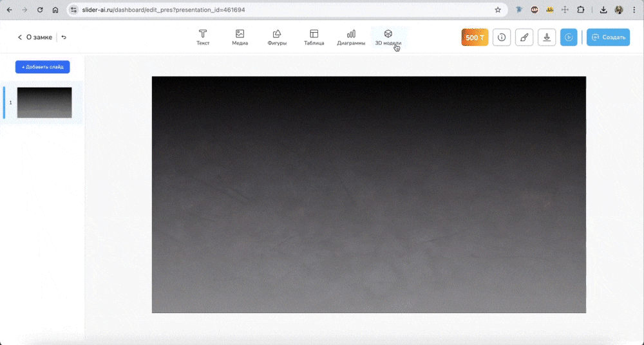Click the blue bird extension icon
The height and width of the screenshot is (345, 644).
coord(519,10)
